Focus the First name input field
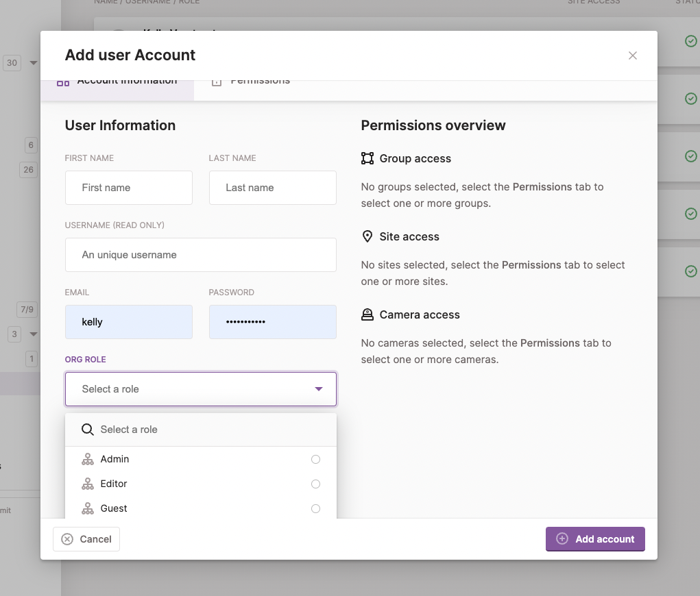The image size is (700, 596). click(129, 188)
